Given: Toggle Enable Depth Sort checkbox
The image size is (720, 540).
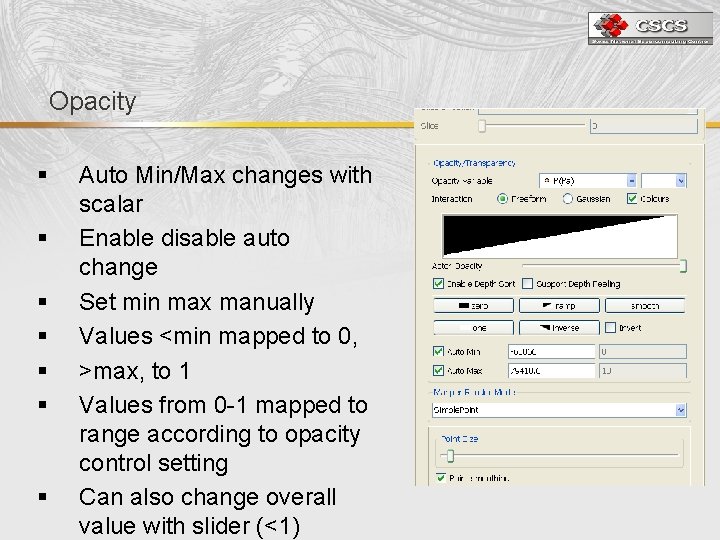Looking at the screenshot, I should [438, 283].
